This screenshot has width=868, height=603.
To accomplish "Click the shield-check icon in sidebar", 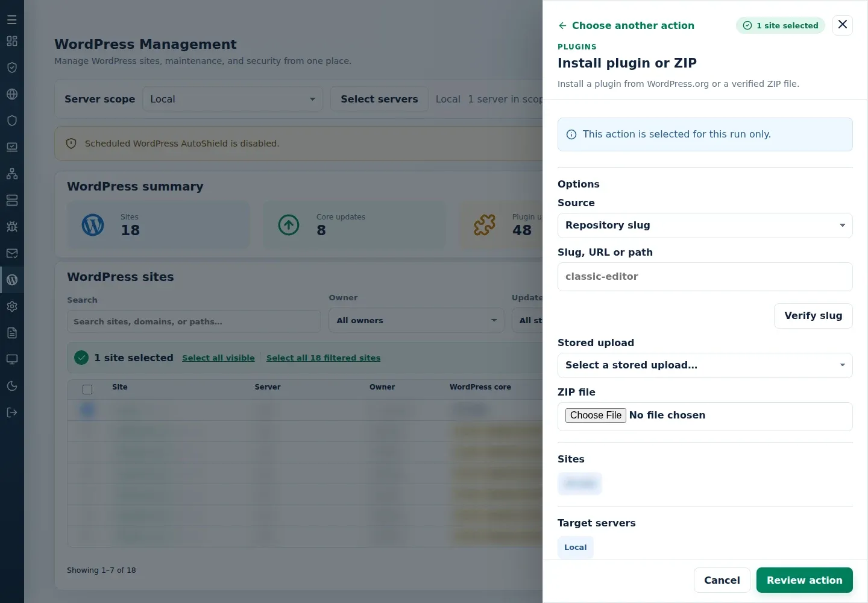I will coord(12,68).
